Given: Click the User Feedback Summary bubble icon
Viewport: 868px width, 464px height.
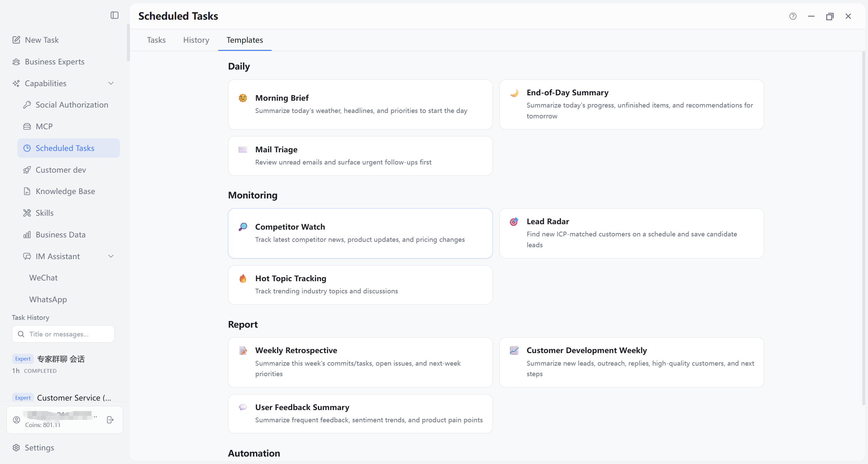Looking at the screenshot, I should (243, 407).
